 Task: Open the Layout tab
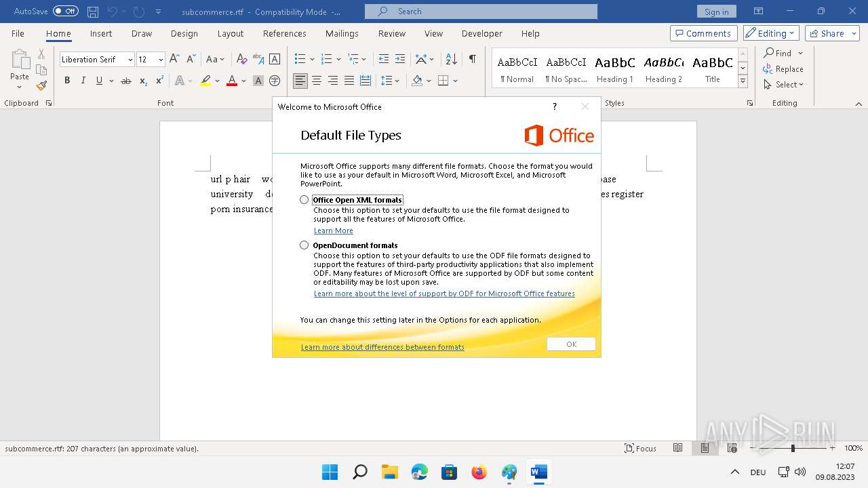point(230,33)
